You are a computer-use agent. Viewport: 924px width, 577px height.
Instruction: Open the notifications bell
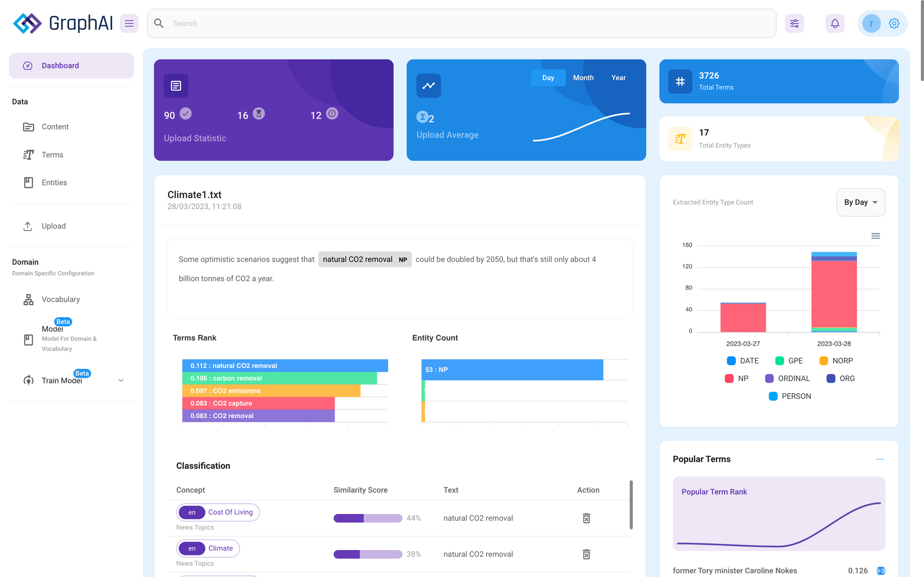coord(835,23)
